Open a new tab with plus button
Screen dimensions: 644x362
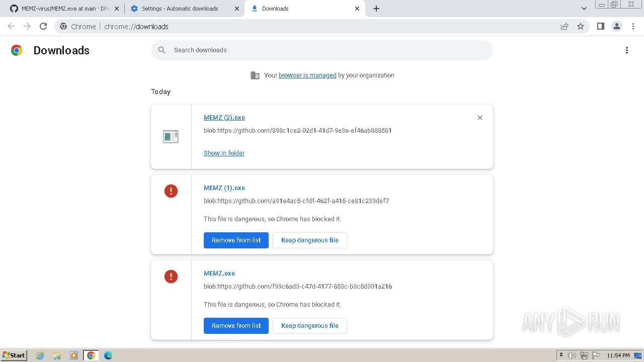[x=376, y=9]
